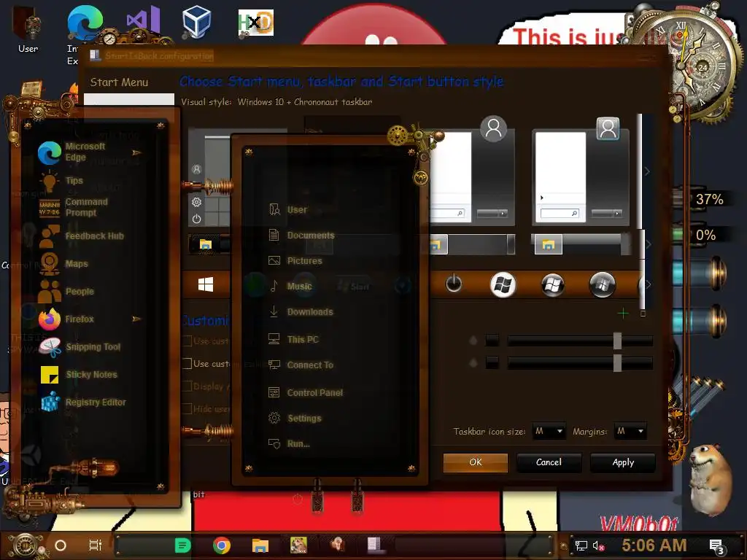Select the HxD desktop shortcut
The height and width of the screenshot is (560, 747).
point(256,23)
